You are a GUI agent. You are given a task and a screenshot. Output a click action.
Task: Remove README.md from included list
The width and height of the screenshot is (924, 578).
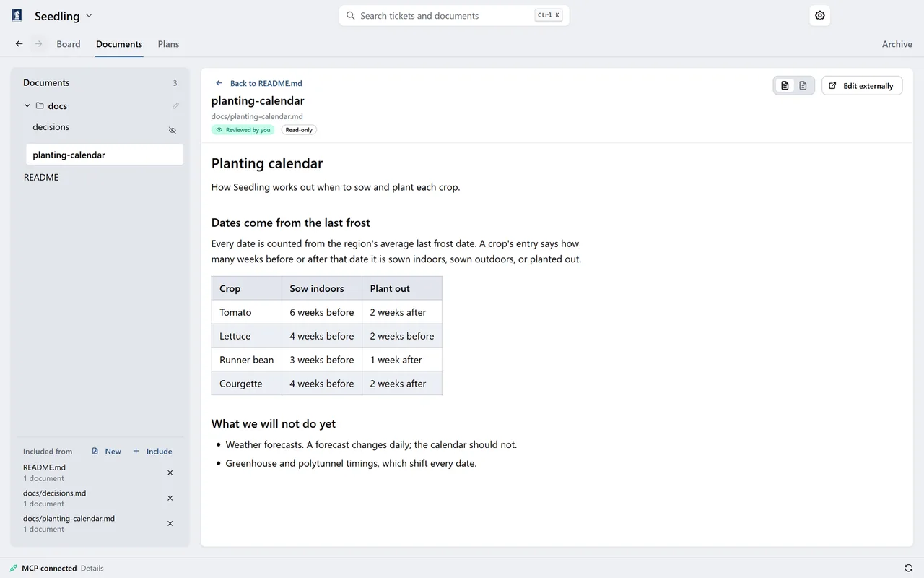170,473
